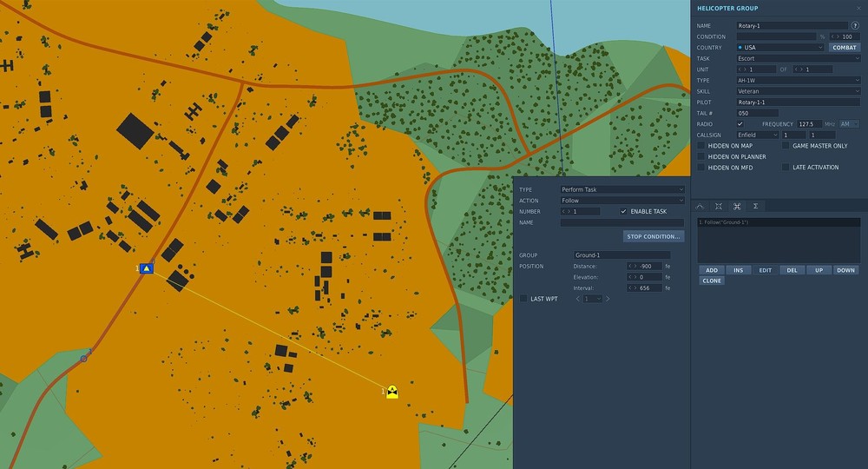Click the STOP CONDITION... button
The image size is (868, 469).
tap(654, 236)
